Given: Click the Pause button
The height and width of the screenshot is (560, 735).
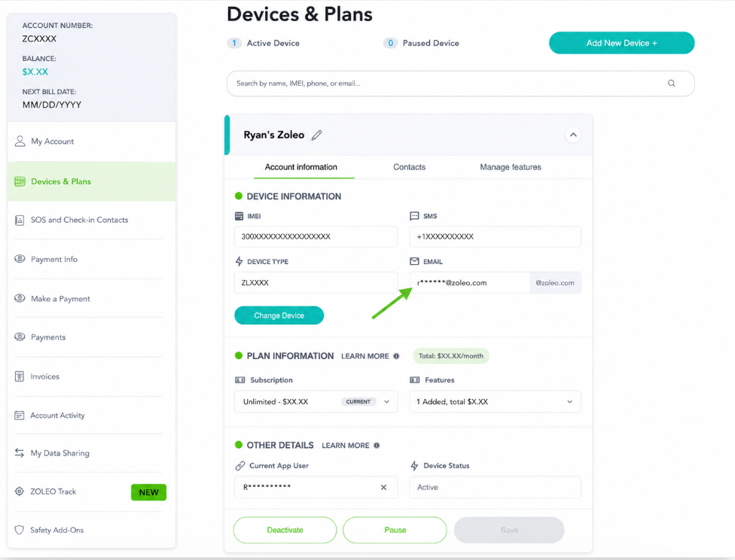Looking at the screenshot, I should (395, 530).
